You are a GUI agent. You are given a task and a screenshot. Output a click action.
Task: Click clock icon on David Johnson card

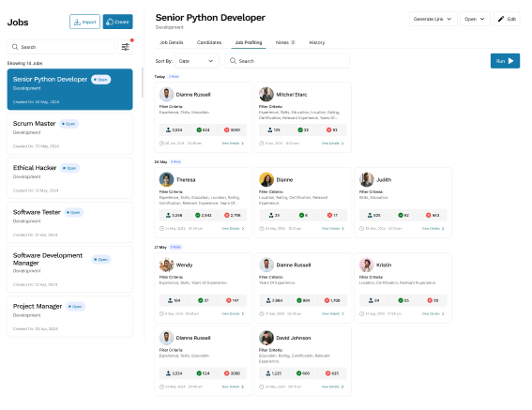(262, 387)
